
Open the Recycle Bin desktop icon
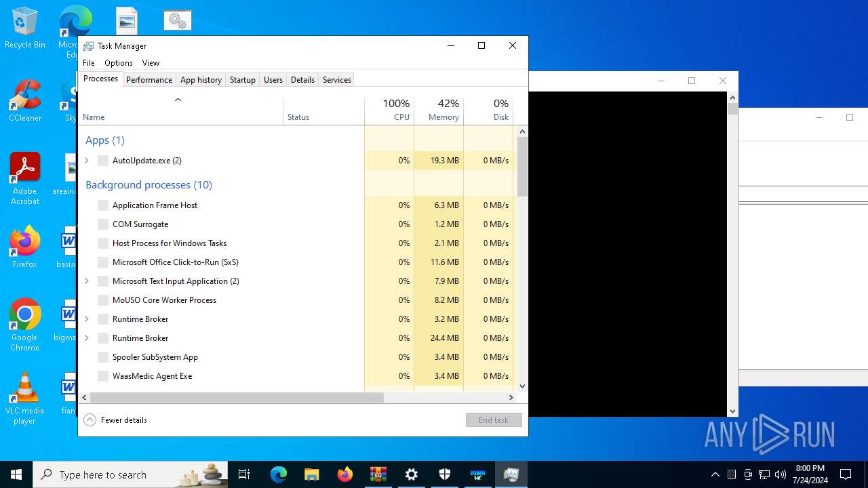point(24,28)
